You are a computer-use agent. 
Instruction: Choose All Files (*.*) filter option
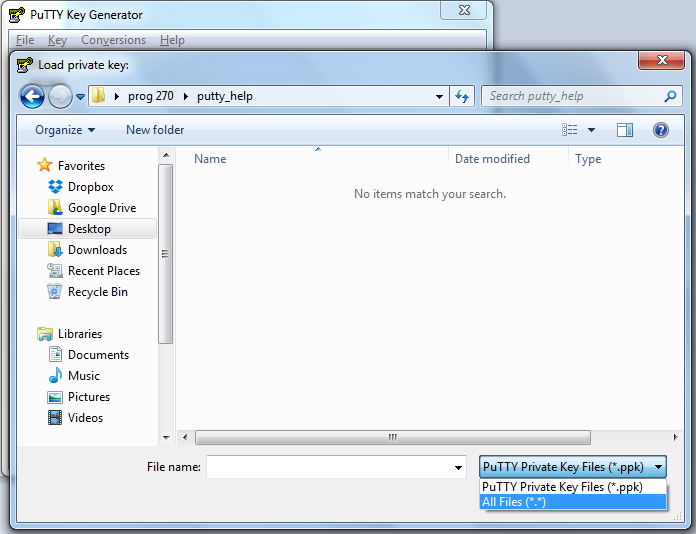click(573, 502)
